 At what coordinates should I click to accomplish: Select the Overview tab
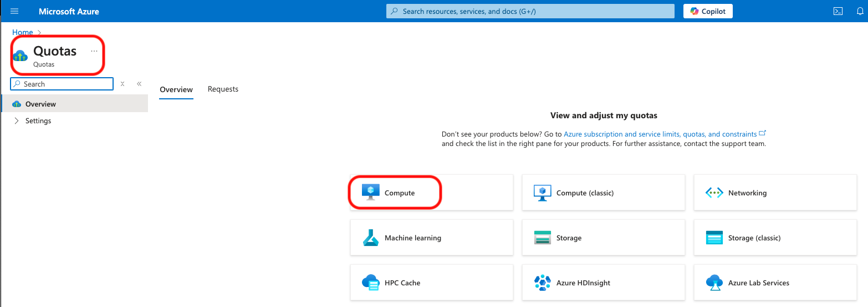(x=176, y=89)
